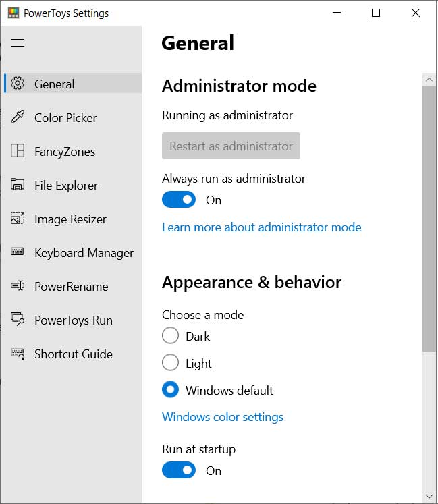Viewport: 438px width, 504px height.
Task: Click the Image Resizer icon
Action: pos(18,218)
